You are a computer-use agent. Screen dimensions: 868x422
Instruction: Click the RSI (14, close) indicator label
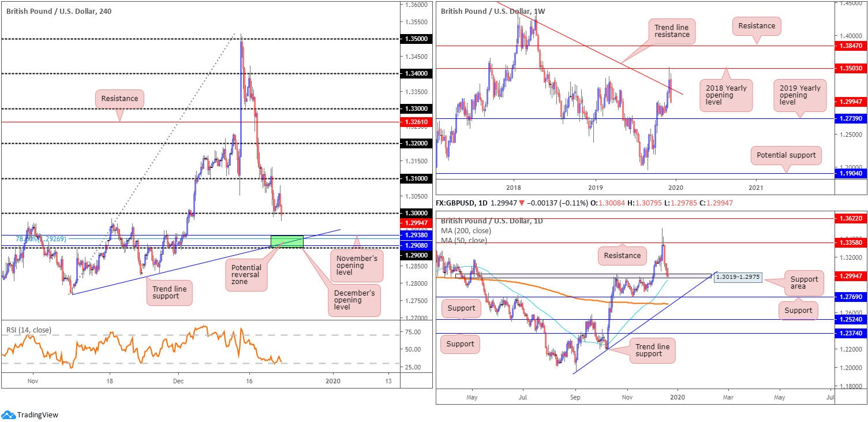coord(29,330)
